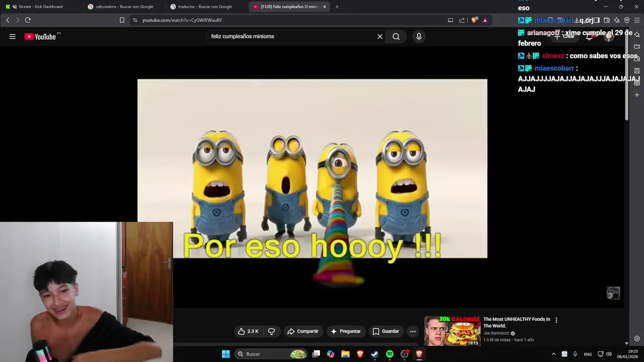The height and width of the screenshot is (362, 644).
Task: Click the Preguntar button
Action: pyautogui.click(x=346, y=331)
